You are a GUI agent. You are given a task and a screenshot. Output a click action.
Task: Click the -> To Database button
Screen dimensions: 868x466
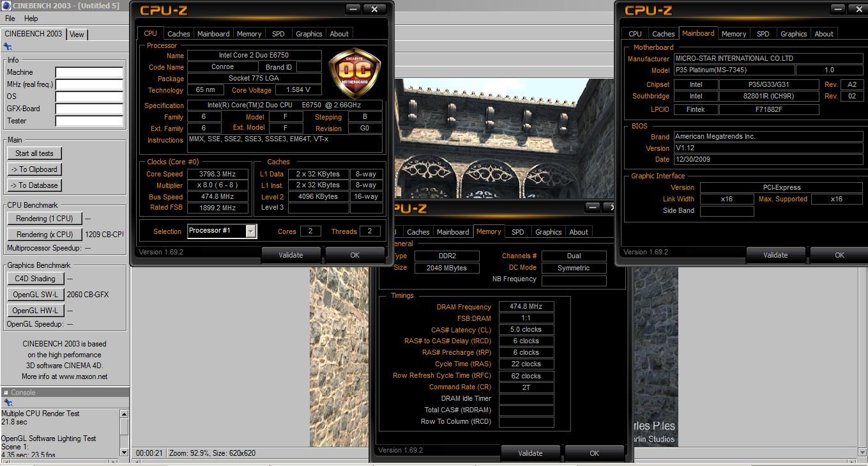(34, 185)
